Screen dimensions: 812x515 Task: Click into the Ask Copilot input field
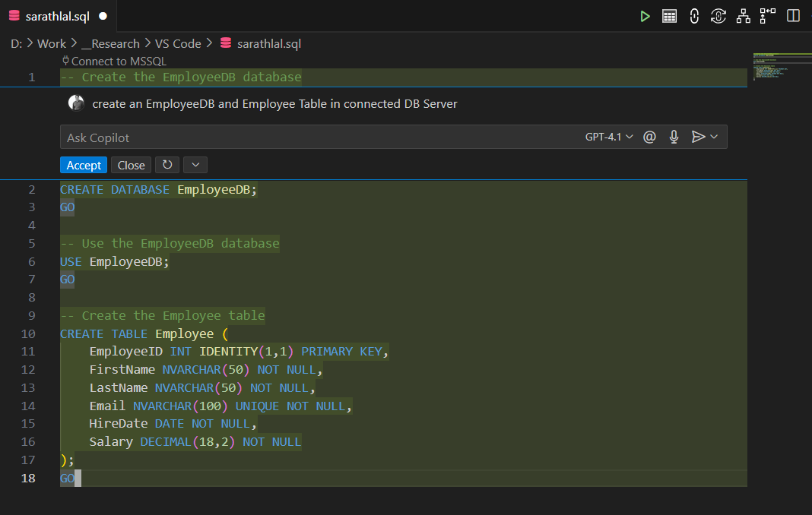pos(304,137)
